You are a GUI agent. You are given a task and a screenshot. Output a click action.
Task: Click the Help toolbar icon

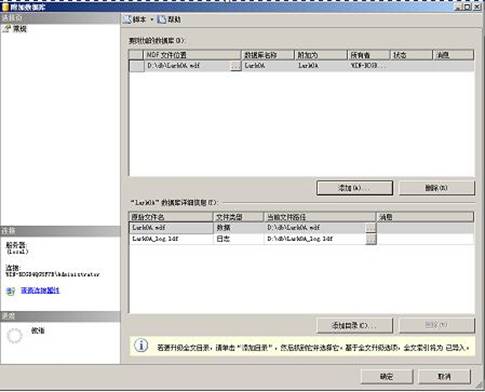tap(162, 20)
